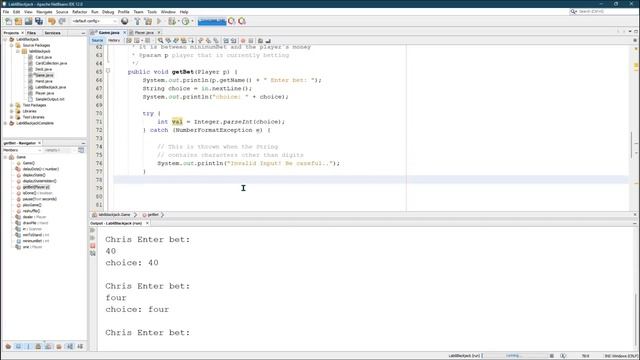Open the Run menu

click(95, 12)
